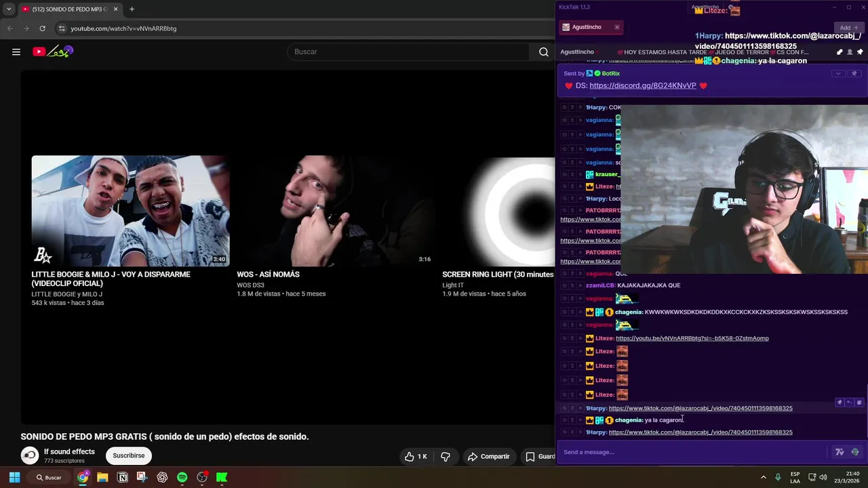
Task: Open Windows Start menu
Action: pyautogui.click(x=14, y=477)
